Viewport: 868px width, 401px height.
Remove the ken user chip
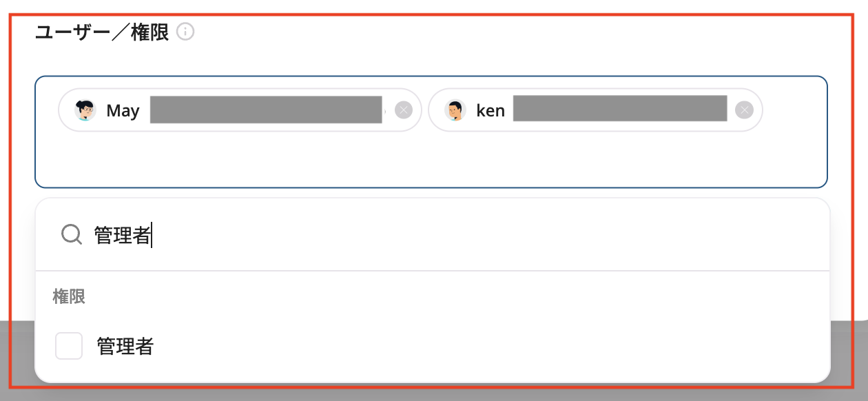(x=744, y=110)
